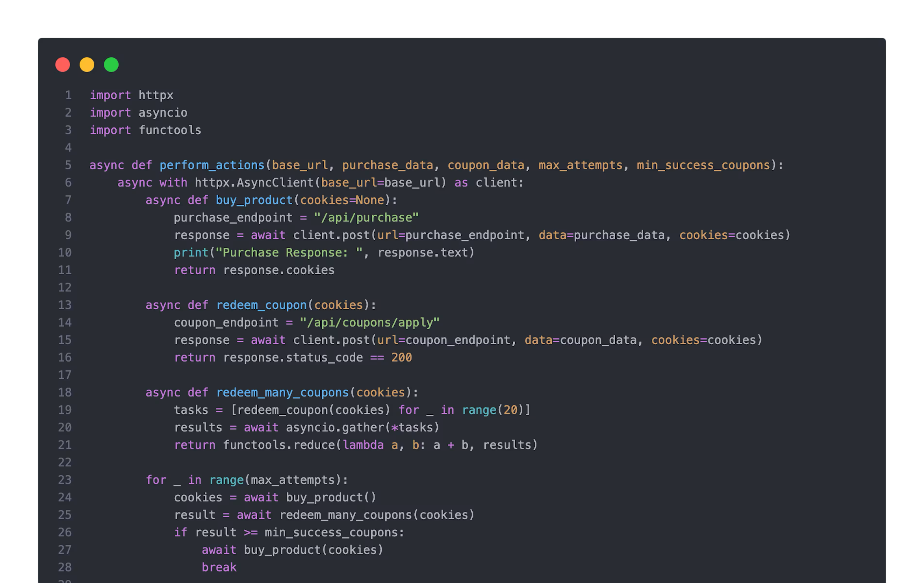This screenshot has width=924, height=583.
Task: Click the perform_actions function name
Action: [x=212, y=166]
